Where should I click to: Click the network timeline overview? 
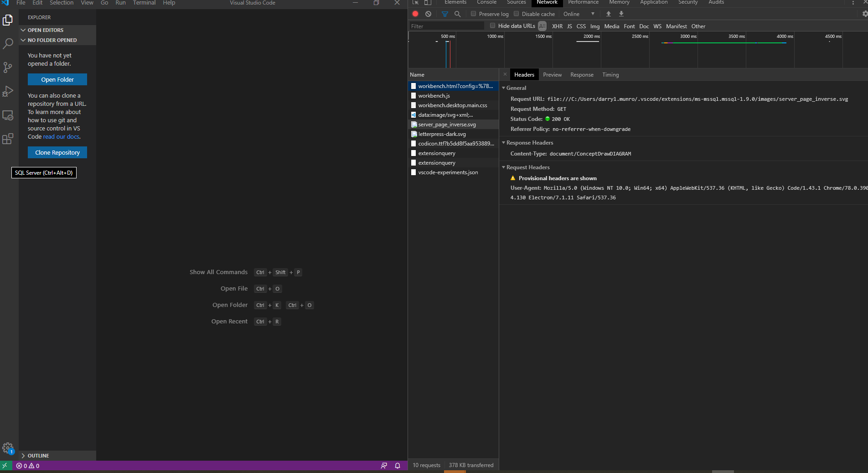pos(638,50)
